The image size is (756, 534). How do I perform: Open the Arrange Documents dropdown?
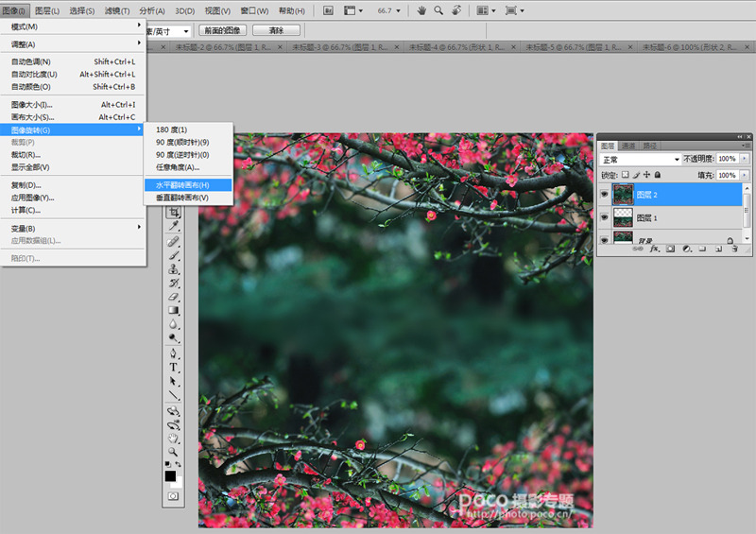tap(486, 10)
